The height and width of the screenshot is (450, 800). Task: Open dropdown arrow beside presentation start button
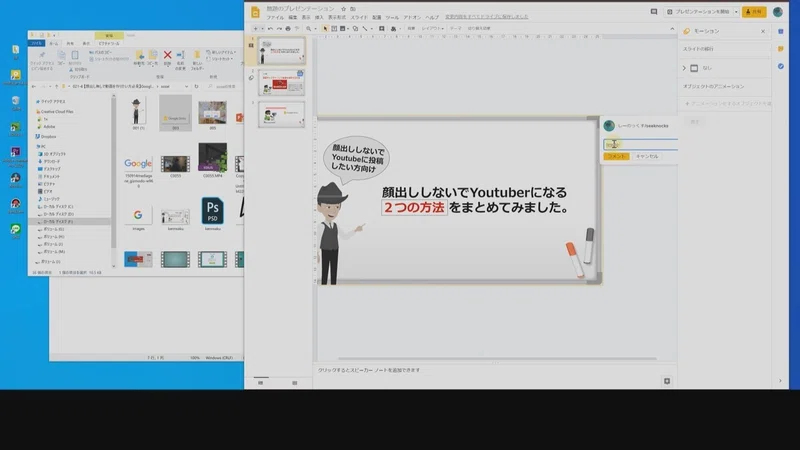pyautogui.click(x=736, y=11)
